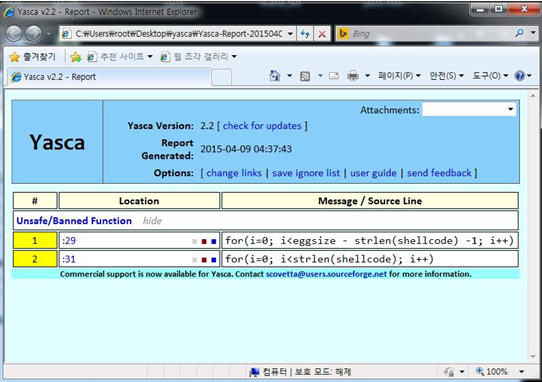Viewport: 542px width, 382px height.
Task: Click the RSS Feeds icon
Action: 305,76
